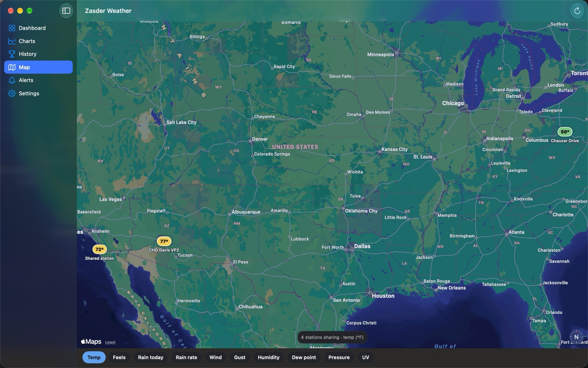This screenshot has width=588, height=368.
Task: Toggle the sidebar panel icon
Action: tap(66, 11)
